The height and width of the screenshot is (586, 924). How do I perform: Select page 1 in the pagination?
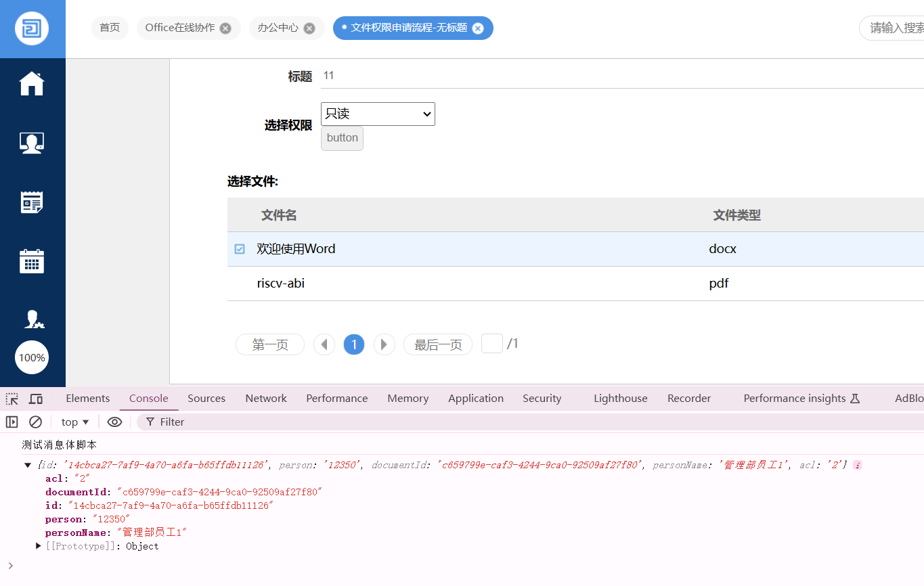pos(354,344)
